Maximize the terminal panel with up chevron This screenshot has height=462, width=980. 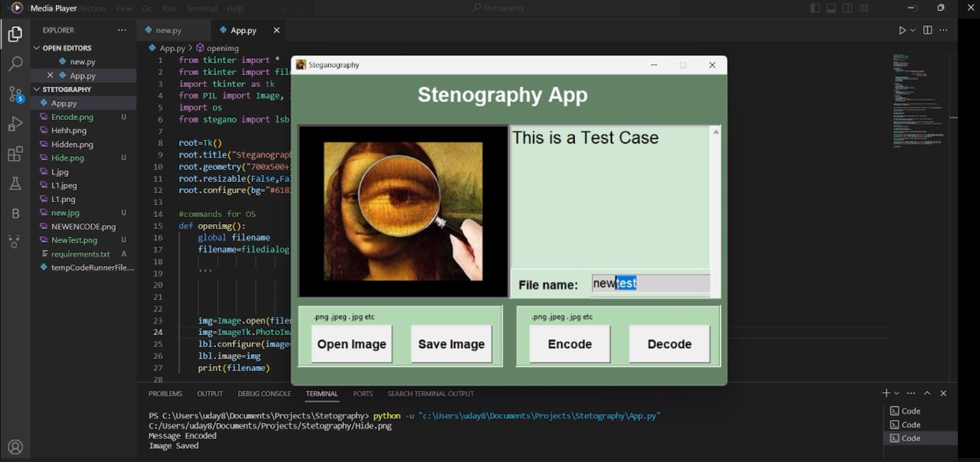927,393
